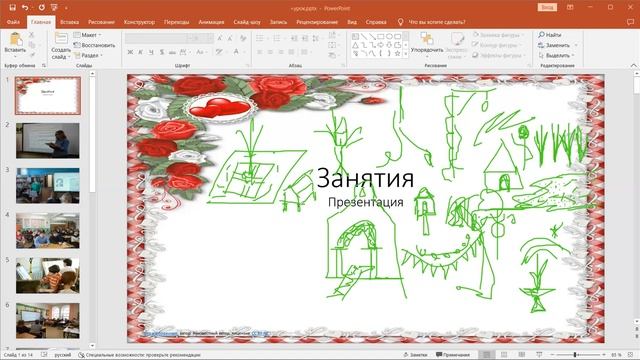
Task: Start slideshow from the quick access toolbar
Action: 54,7
